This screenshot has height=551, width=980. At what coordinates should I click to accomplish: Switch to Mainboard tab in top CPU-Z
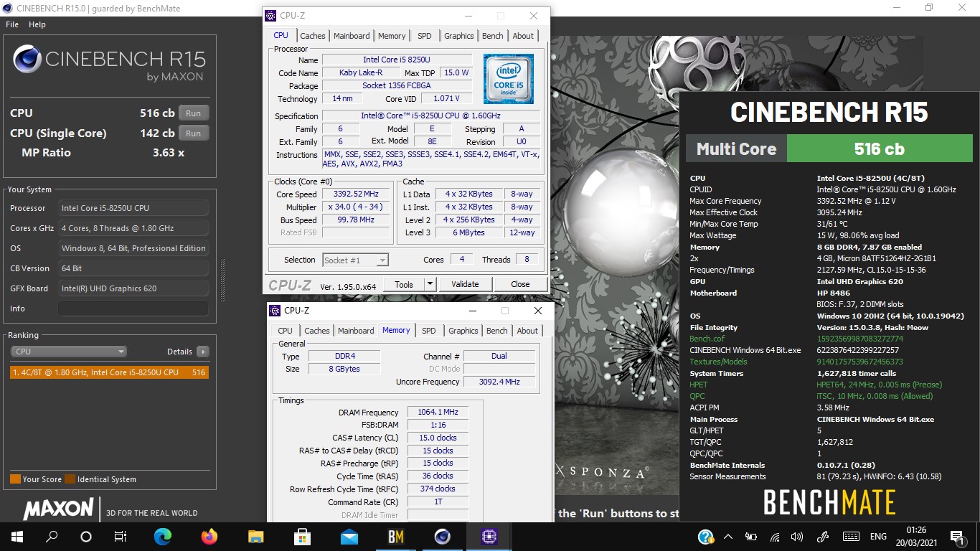352,36
